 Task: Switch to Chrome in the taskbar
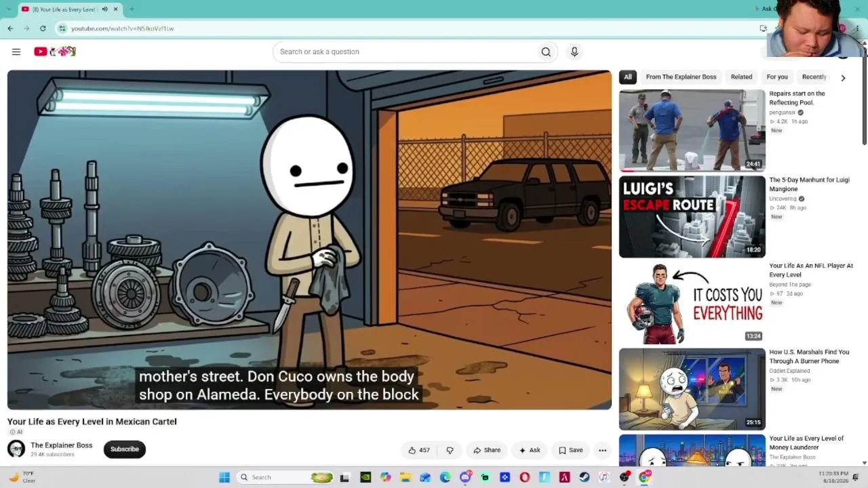coord(644,477)
